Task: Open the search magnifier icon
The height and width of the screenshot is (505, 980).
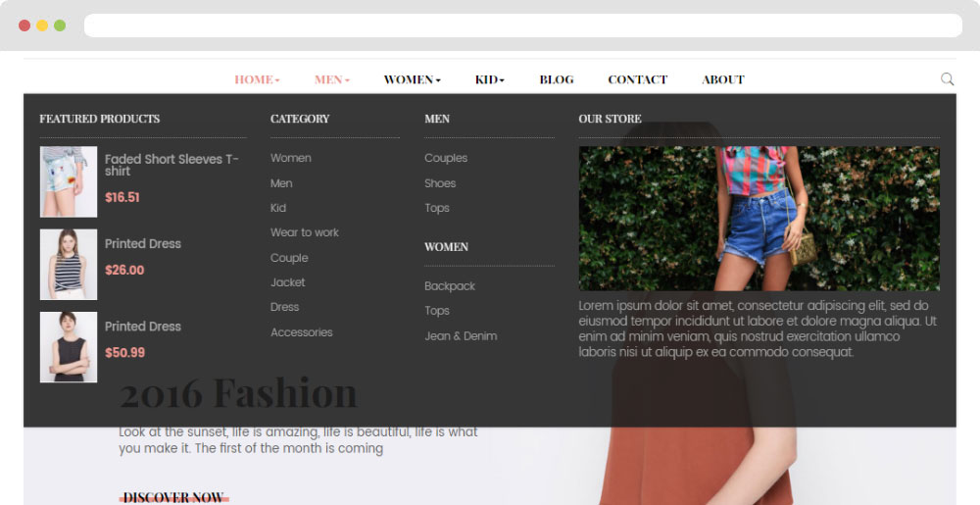Action: pos(947,78)
